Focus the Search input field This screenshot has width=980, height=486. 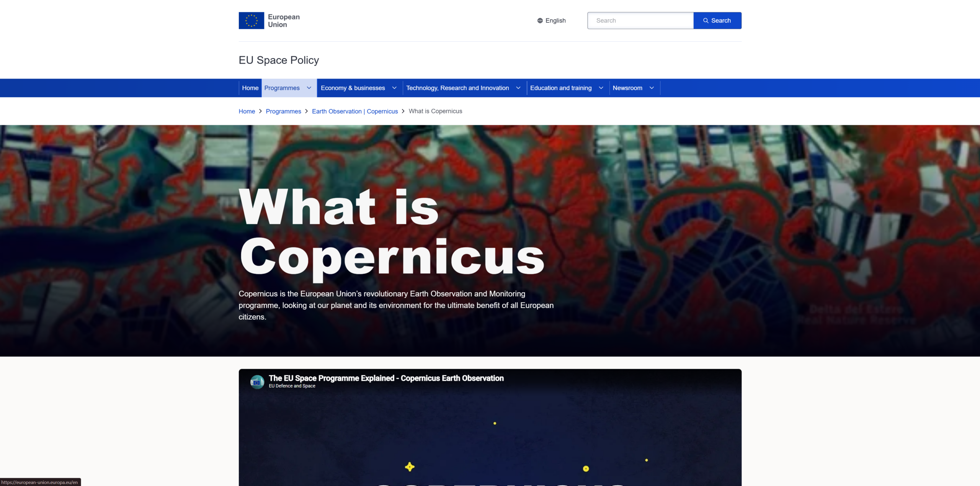tap(640, 21)
